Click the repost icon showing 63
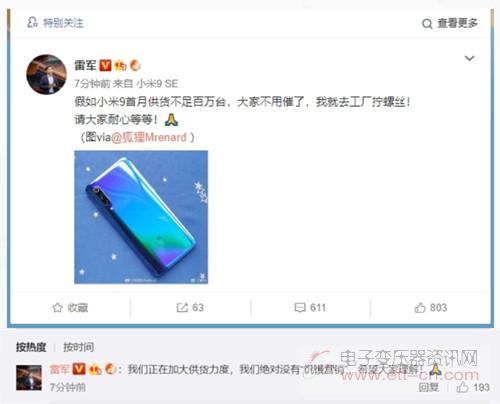The height and width of the screenshot is (404, 500). tap(182, 307)
